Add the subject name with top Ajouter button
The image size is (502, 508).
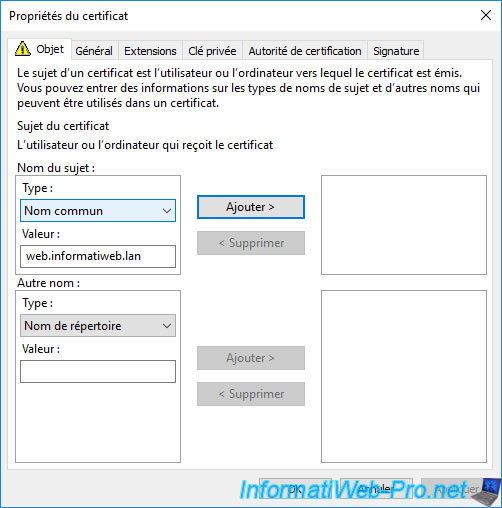pyautogui.click(x=251, y=207)
